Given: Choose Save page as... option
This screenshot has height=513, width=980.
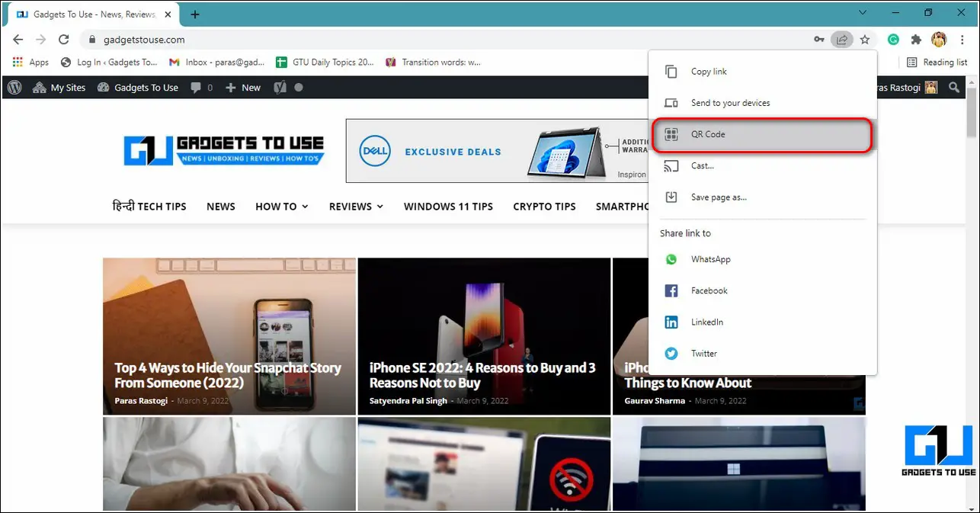Looking at the screenshot, I should pyautogui.click(x=762, y=197).
